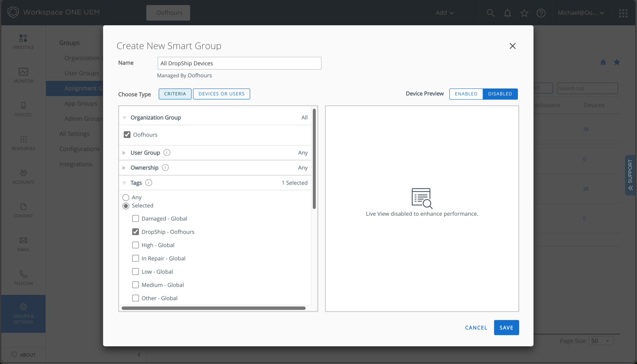Open the help question mark icon
Viewport: 637px width, 364px height.
click(541, 13)
